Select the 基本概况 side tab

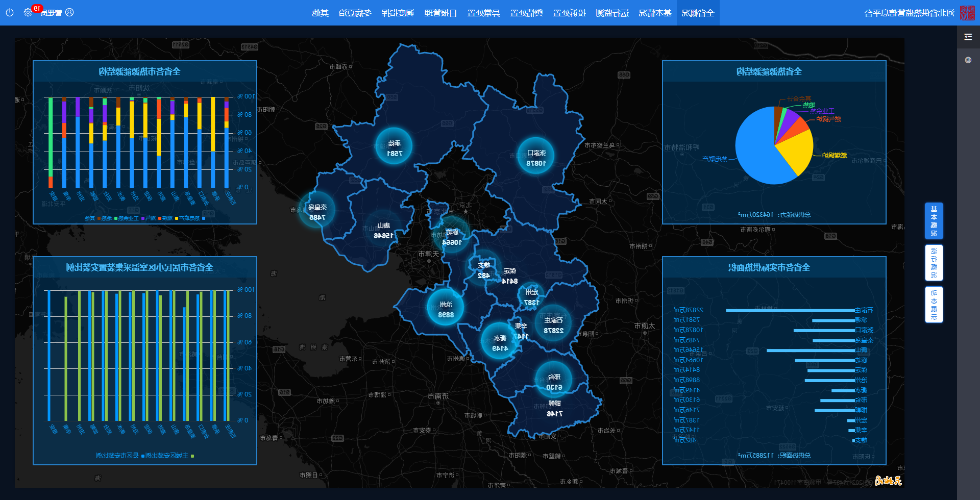click(934, 221)
